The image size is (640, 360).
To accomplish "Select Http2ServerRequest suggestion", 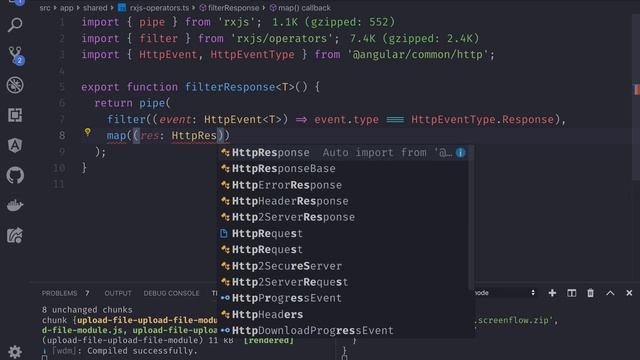I will 342,282.
